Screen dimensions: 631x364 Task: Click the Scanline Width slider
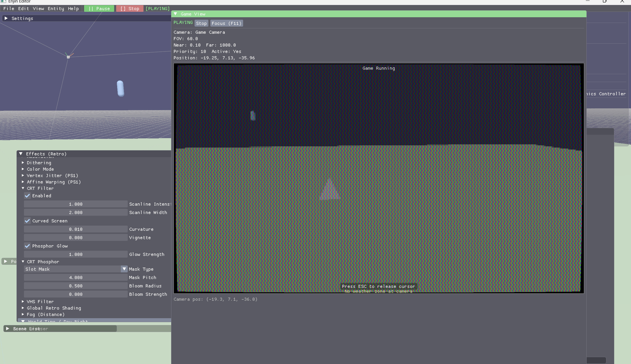point(76,213)
